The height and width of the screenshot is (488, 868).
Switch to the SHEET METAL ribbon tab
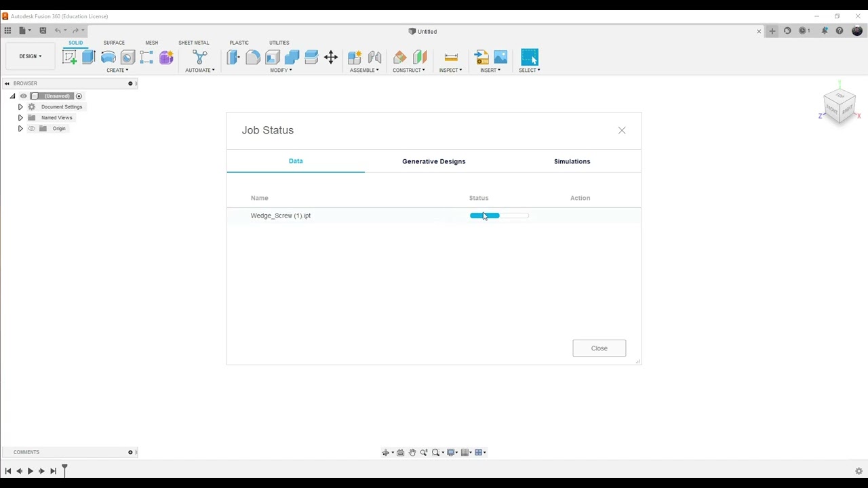coord(193,43)
